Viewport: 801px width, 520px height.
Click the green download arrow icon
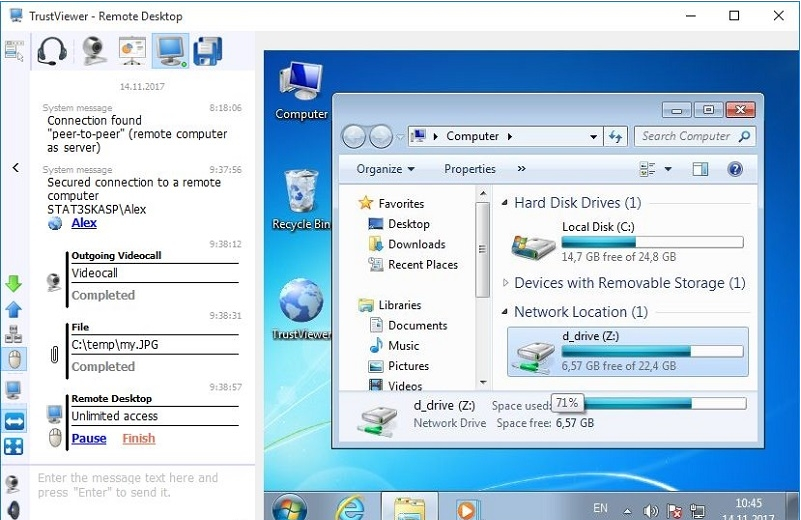[14, 284]
